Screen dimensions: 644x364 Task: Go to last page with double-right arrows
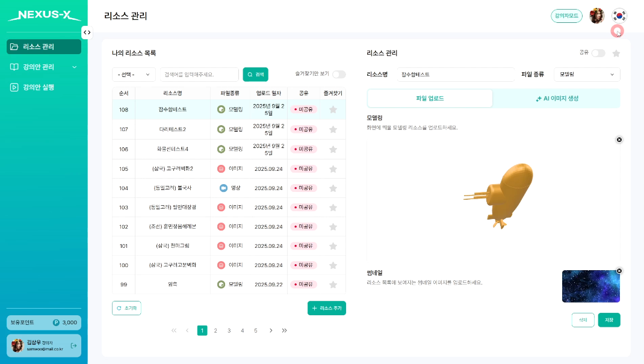tap(284, 331)
